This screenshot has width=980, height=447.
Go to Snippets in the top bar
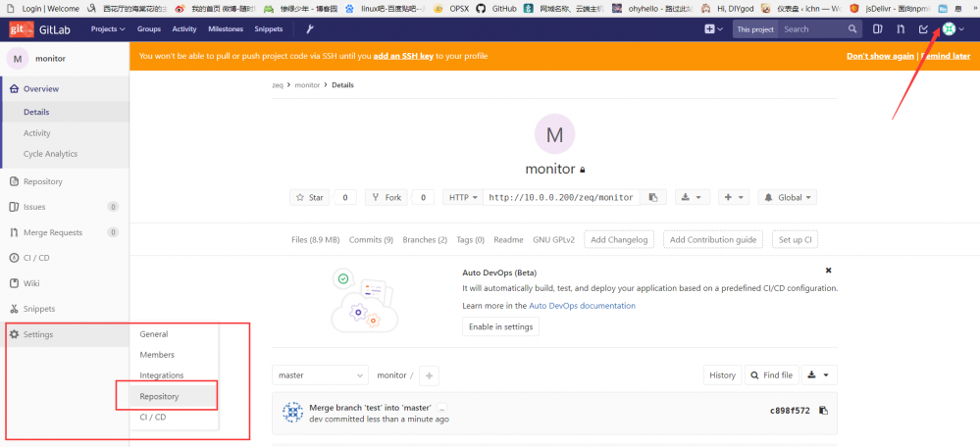pyautogui.click(x=268, y=28)
